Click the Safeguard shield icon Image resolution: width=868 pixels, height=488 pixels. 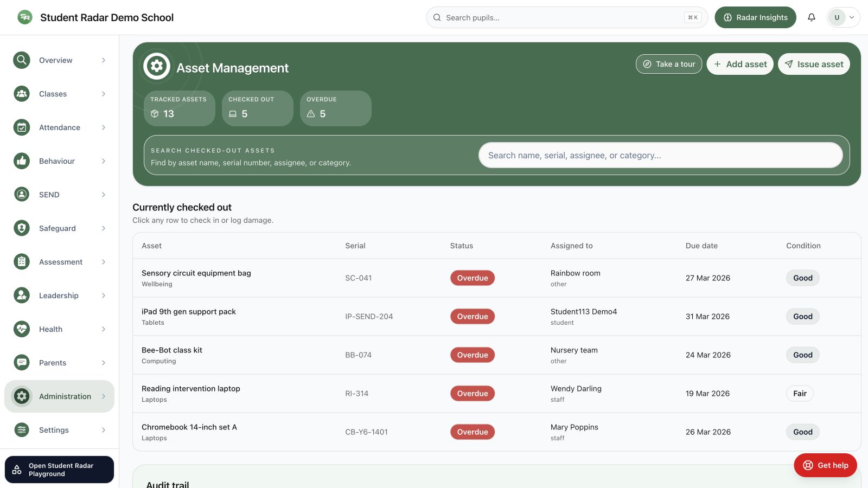click(x=22, y=228)
